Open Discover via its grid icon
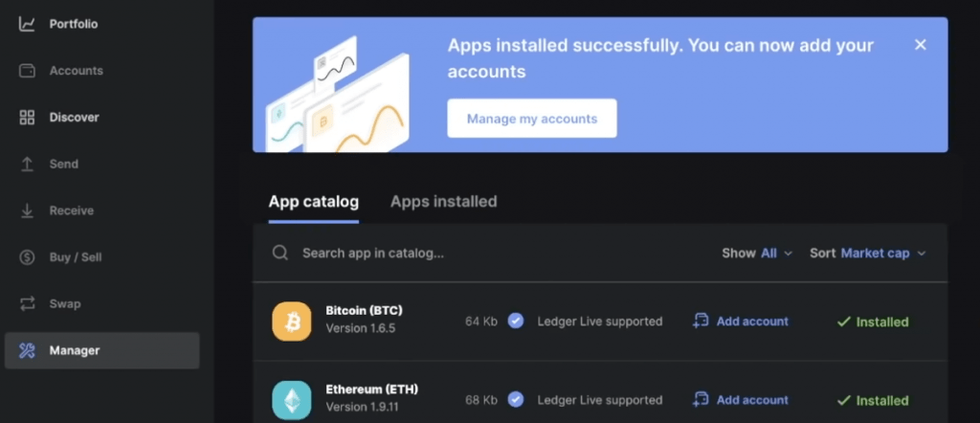The height and width of the screenshot is (423, 980). click(x=27, y=118)
